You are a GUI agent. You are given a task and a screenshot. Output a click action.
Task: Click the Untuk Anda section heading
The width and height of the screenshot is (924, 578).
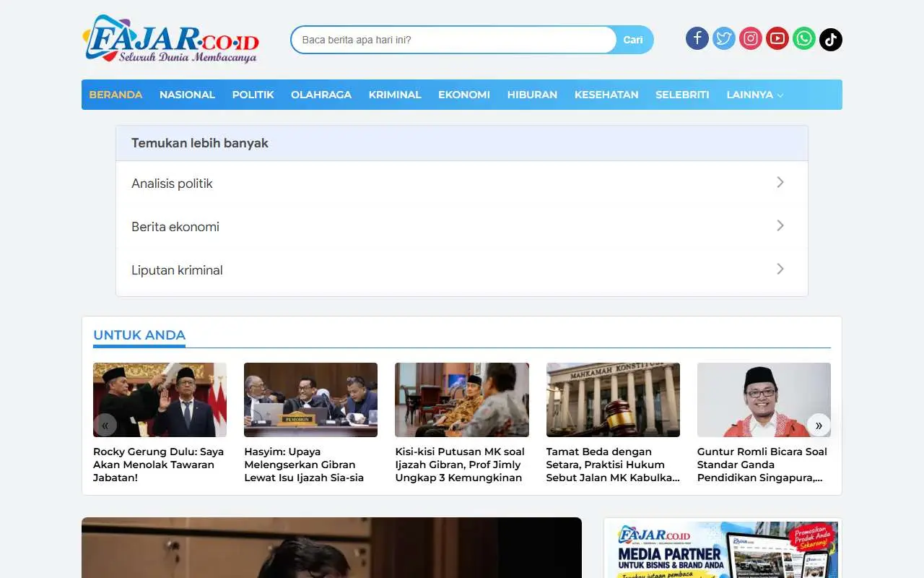(x=139, y=335)
